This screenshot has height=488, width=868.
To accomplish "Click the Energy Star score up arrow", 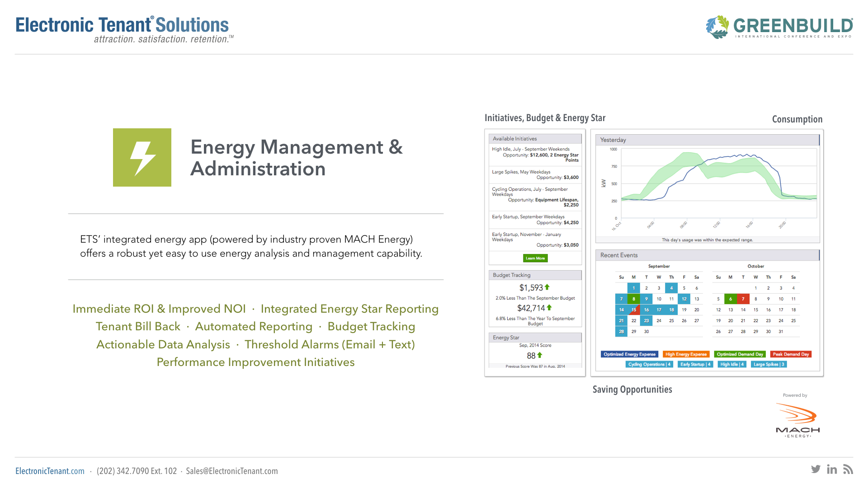I will [x=540, y=355].
